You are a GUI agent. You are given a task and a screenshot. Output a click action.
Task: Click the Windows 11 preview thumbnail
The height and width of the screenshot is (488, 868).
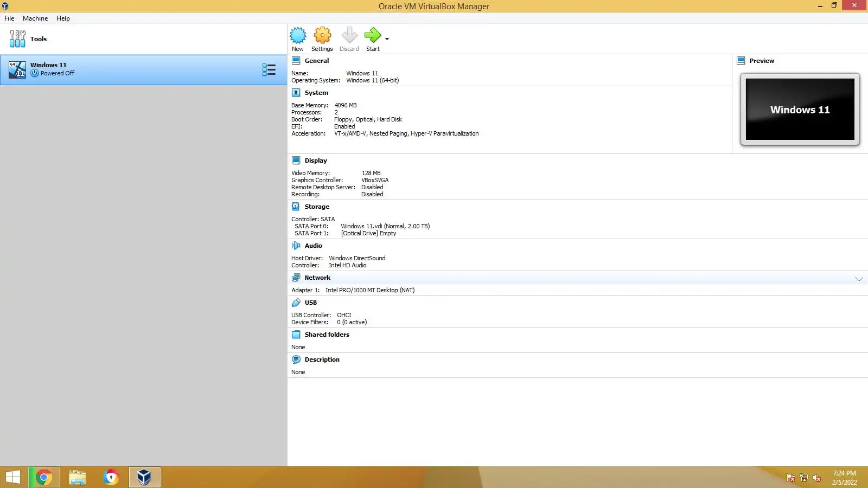coord(800,110)
